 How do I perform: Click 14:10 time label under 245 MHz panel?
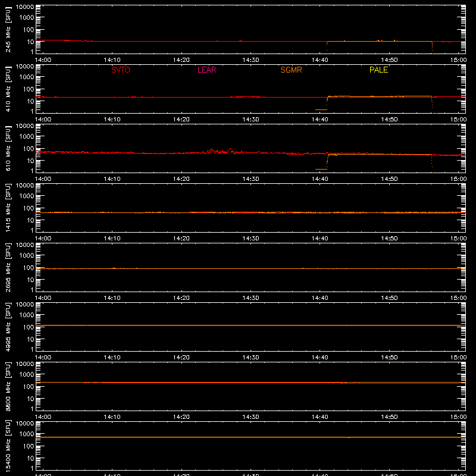pos(112,60)
